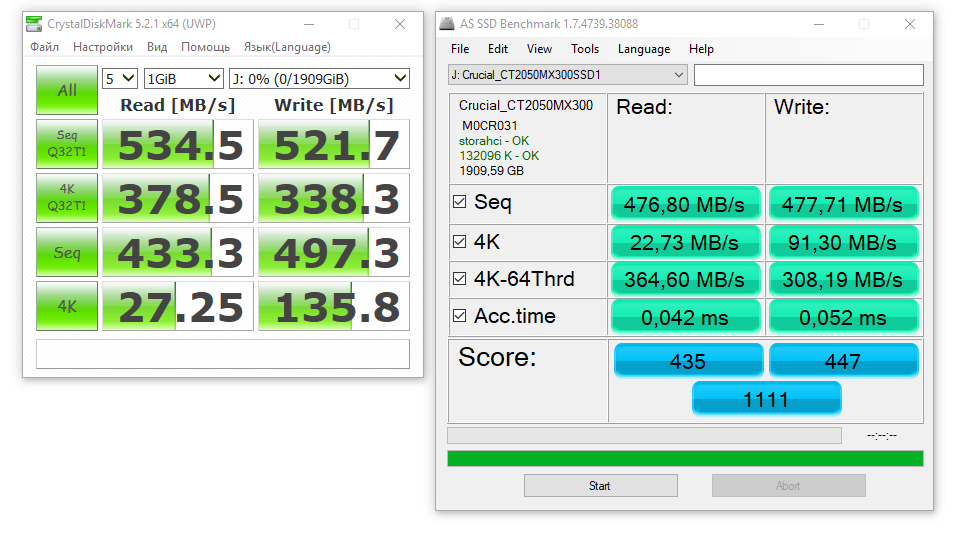Click the Seq Q32T1 read value 534.5
The height and width of the screenshot is (533, 958).
point(178,144)
